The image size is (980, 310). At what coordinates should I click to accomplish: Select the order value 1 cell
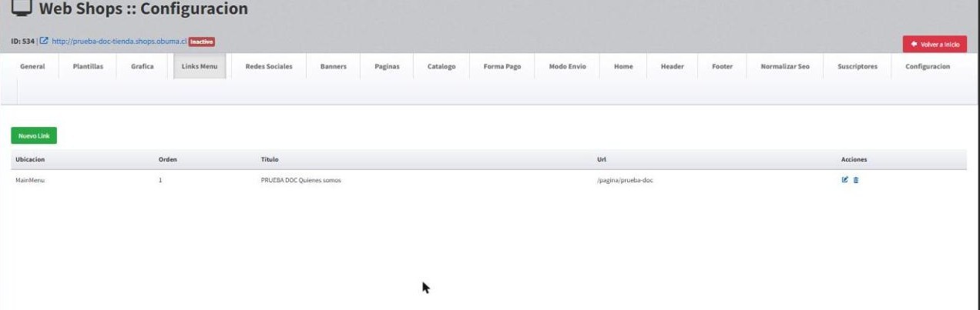coord(160,180)
